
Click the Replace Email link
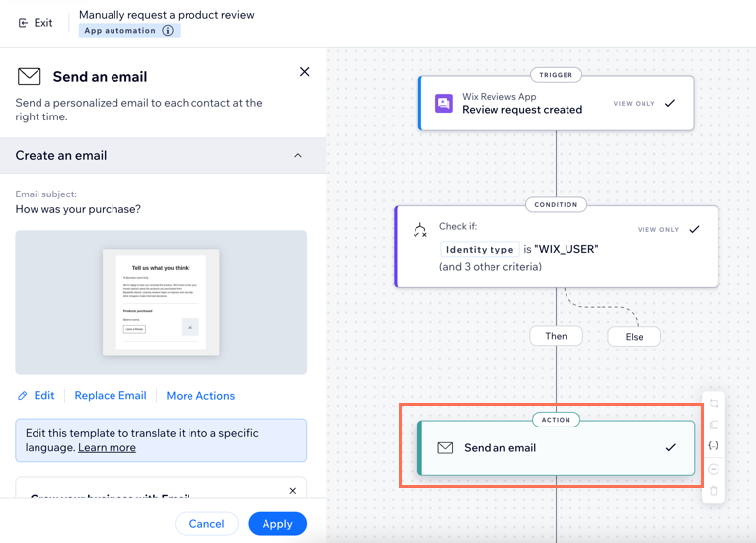pos(111,396)
